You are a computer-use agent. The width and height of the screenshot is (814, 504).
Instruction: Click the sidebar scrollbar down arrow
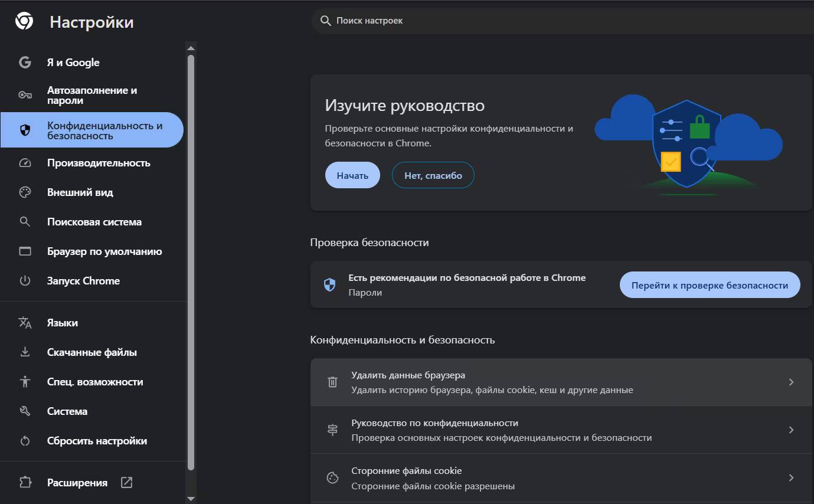coord(190,499)
